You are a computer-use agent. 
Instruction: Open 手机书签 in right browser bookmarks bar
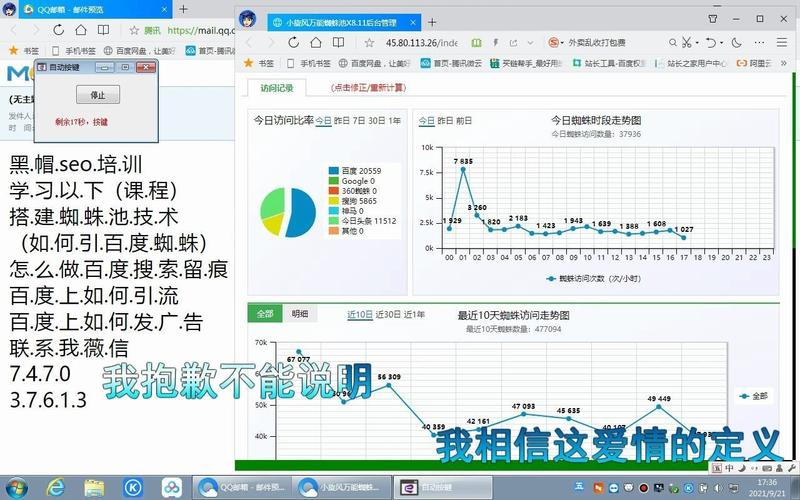[310, 63]
